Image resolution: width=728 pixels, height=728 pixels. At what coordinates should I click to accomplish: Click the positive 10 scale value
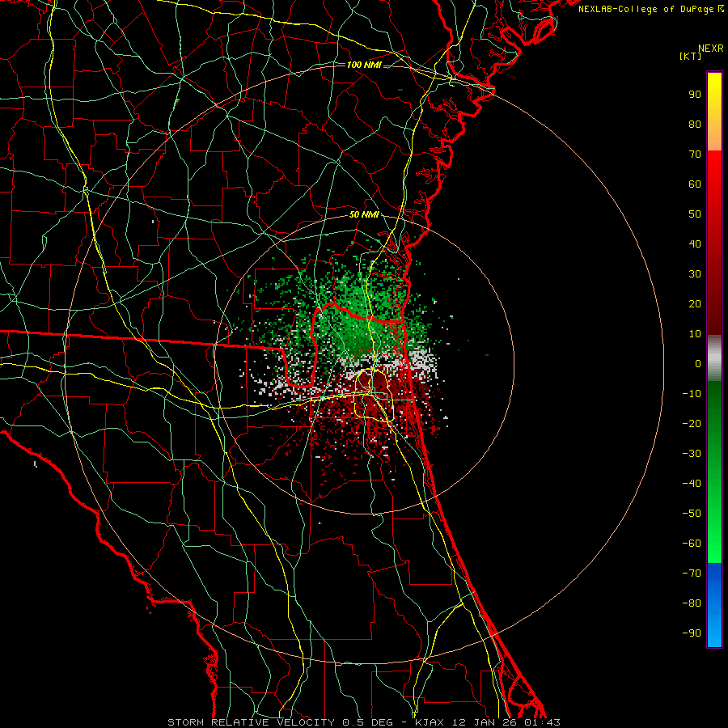[695, 334]
